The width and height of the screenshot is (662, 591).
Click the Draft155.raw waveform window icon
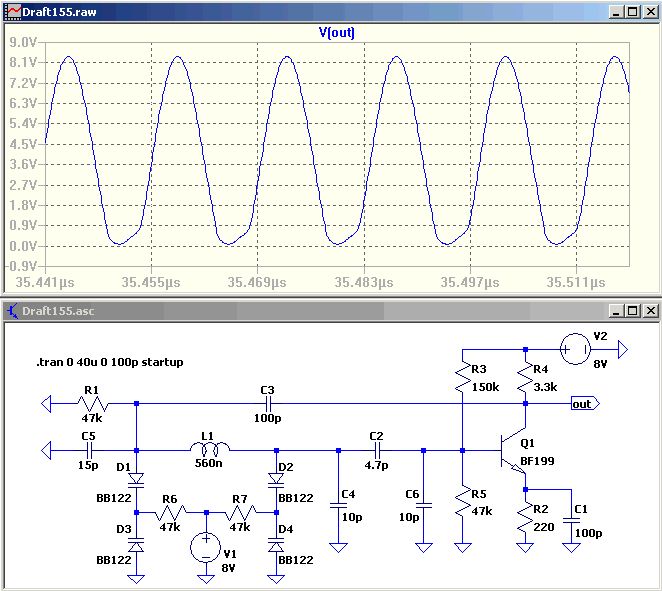click(13, 11)
